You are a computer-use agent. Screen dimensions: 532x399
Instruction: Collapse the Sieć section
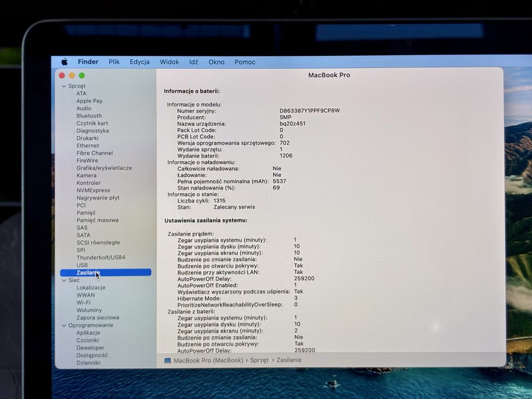[64, 280]
